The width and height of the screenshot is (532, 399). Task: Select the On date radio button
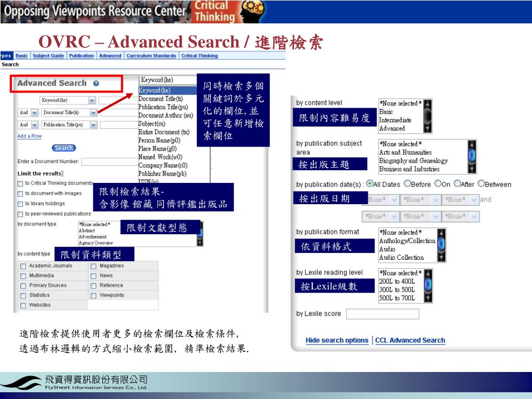tap(438, 183)
